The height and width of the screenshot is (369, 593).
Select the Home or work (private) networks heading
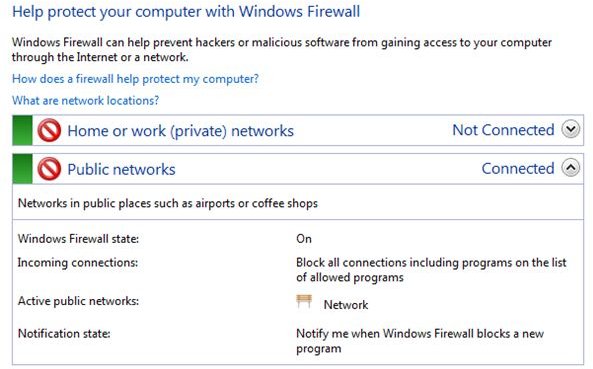click(x=180, y=131)
